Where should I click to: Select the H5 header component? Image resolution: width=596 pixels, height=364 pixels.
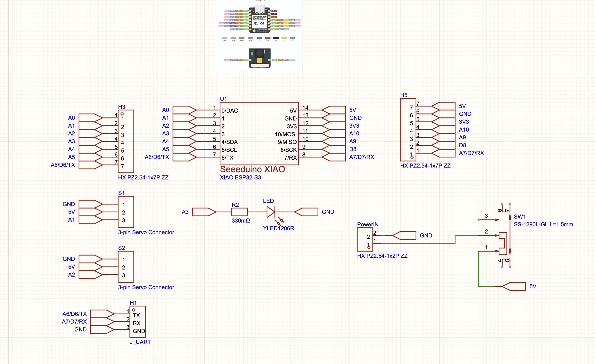point(408,129)
